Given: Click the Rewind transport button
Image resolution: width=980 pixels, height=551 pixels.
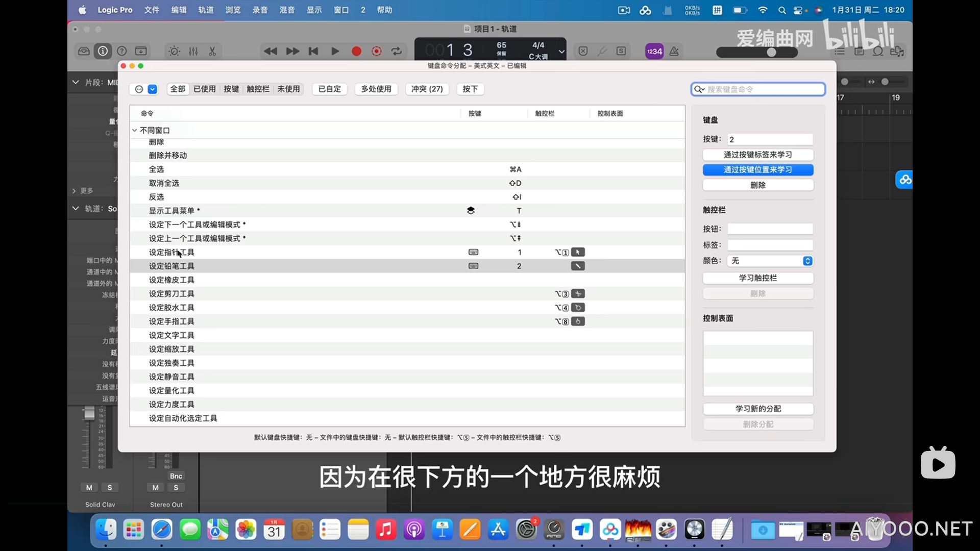Looking at the screenshot, I should (271, 51).
